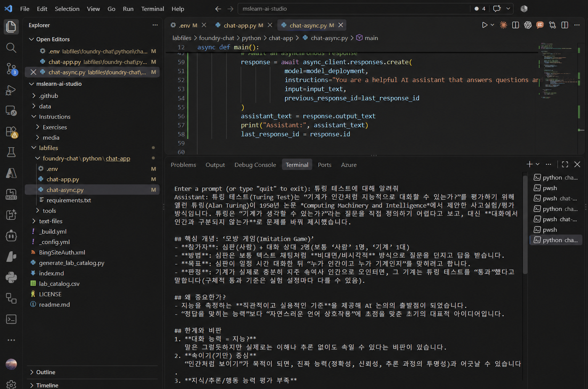Open the Python view in the activity bar
588x389 pixels.
[x=11, y=277]
